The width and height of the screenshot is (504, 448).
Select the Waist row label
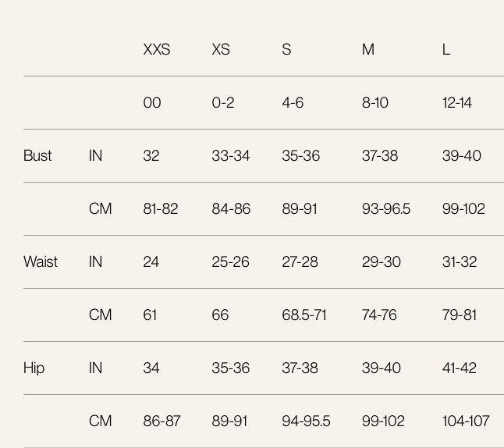click(x=41, y=261)
